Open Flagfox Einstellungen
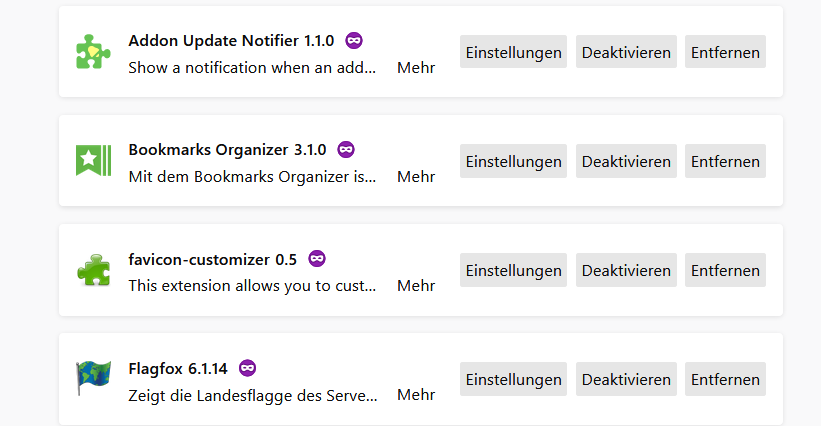This screenshot has width=821, height=426. [513, 379]
